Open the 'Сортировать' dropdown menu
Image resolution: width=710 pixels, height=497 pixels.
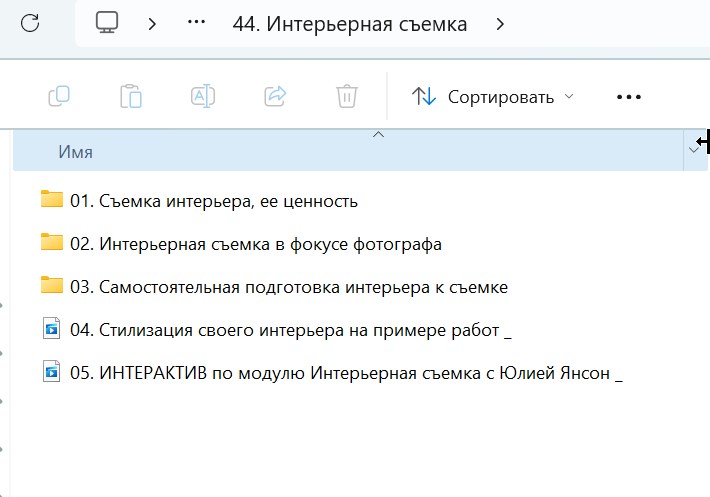coord(493,97)
